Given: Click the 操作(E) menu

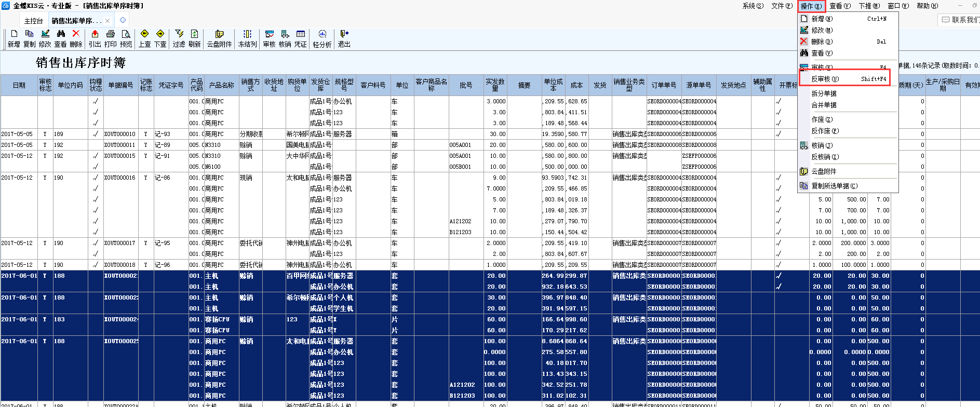Looking at the screenshot, I should (x=811, y=6).
